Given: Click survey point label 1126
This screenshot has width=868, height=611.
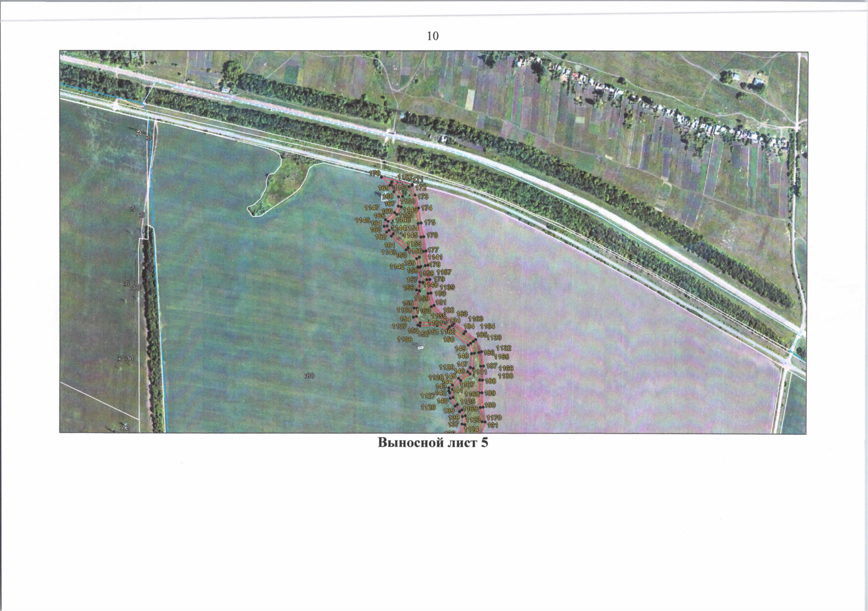Looking at the screenshot, I should (x=428, y=407).
